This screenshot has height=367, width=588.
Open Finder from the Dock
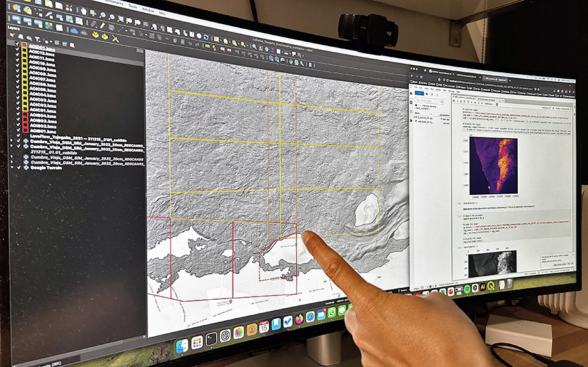[x=182, y=346]
